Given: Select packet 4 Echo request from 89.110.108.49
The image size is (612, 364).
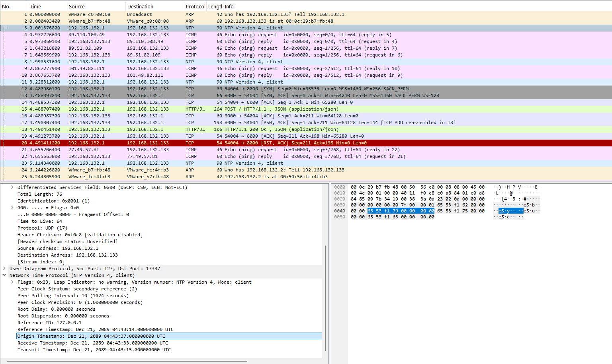Looking at the screenshot, I should pos(306,35).
